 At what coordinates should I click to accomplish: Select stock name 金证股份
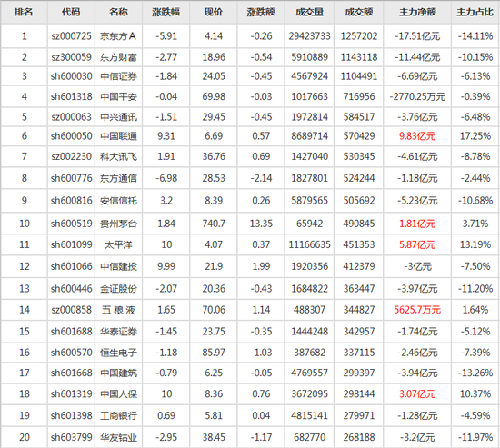118,289
